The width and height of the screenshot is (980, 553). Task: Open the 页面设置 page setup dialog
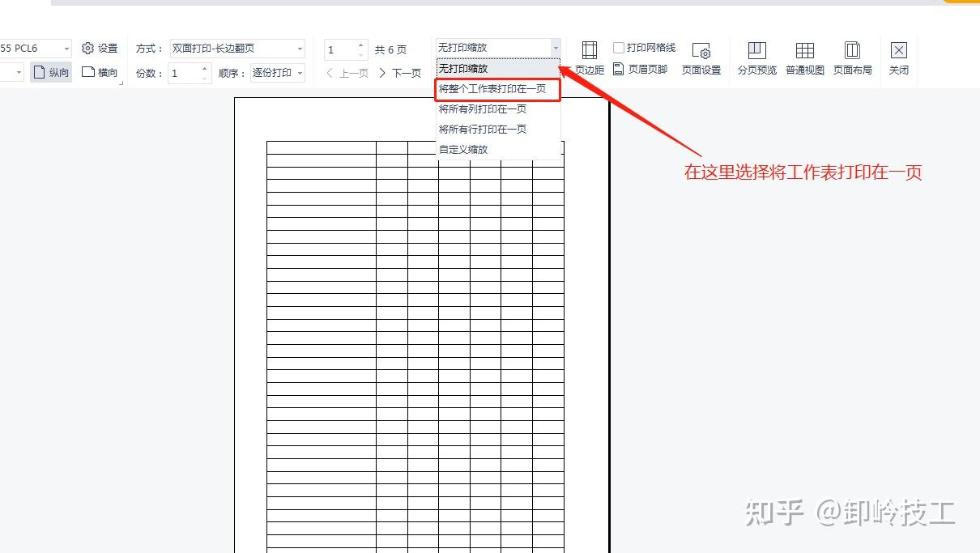click(x=701, y=57)
